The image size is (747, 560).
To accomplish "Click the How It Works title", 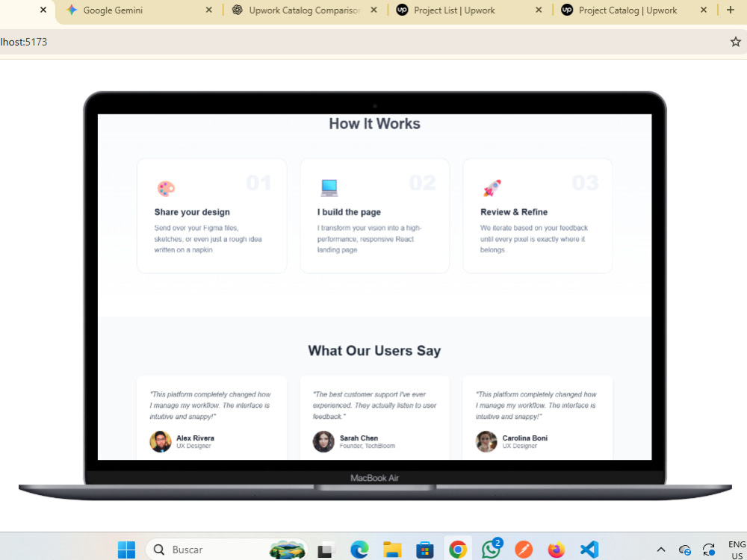I will (x=374, y=124).
